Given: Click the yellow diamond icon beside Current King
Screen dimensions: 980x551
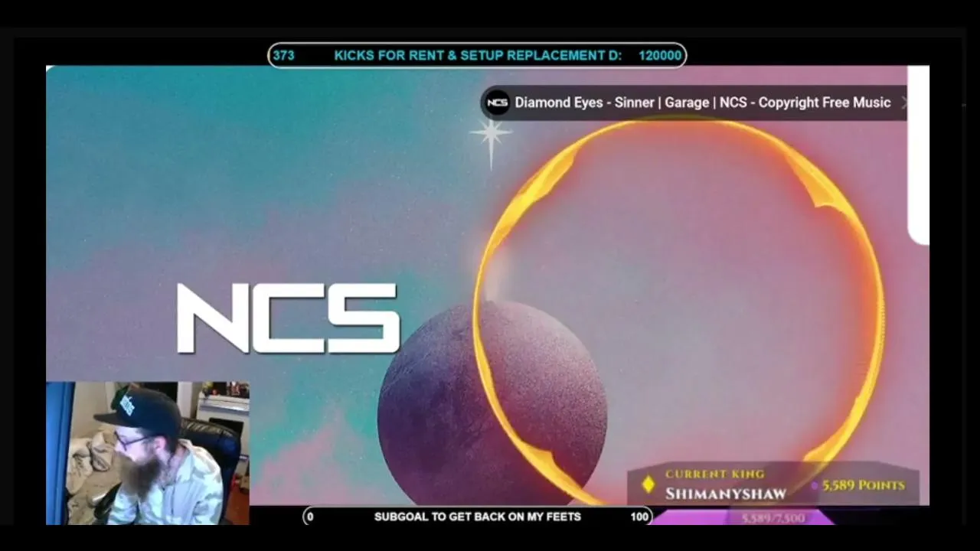Looking at the screenshot, I should pos(648,484).
